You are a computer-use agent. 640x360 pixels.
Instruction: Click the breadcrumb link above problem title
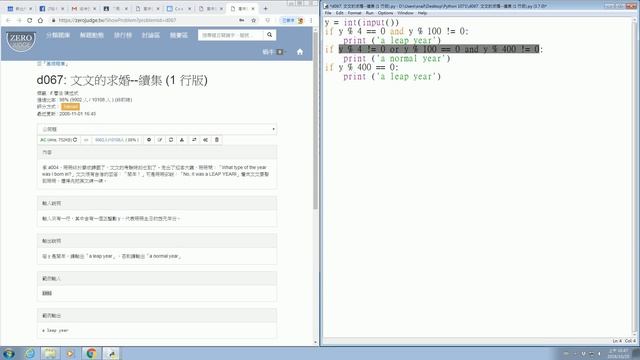(57, 64)
